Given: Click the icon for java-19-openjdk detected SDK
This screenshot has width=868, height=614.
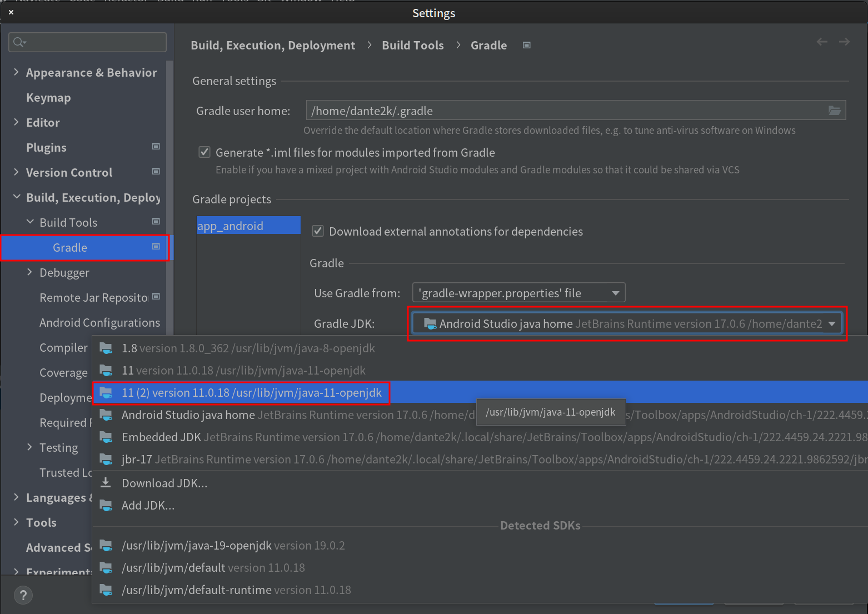Looking at the screenshot, I should pyautogui.click(x=106, y=546).
